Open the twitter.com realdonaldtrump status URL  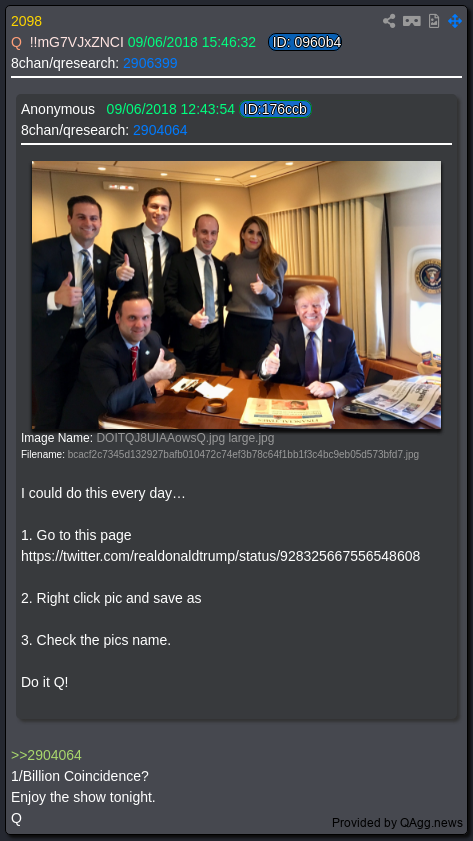pos(220,556)
